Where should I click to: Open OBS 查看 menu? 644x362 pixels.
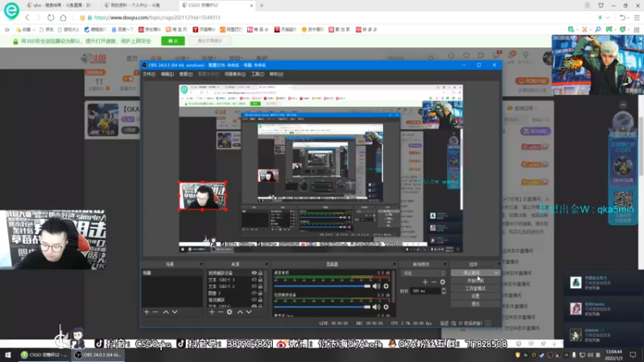click(x=186, y=74)
